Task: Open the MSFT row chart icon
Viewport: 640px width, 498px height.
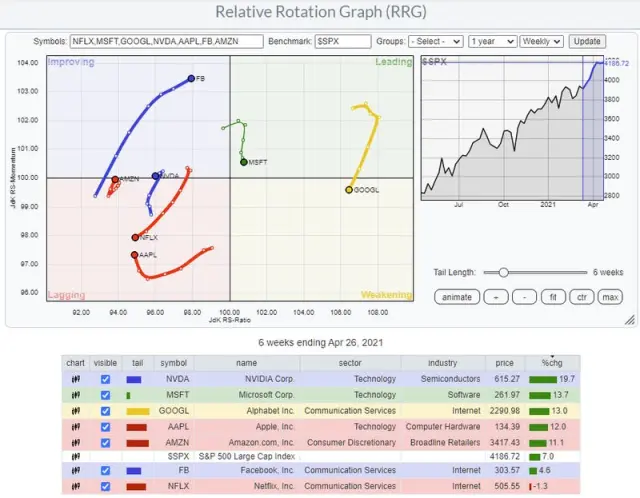Action: [x=76, y=395]
